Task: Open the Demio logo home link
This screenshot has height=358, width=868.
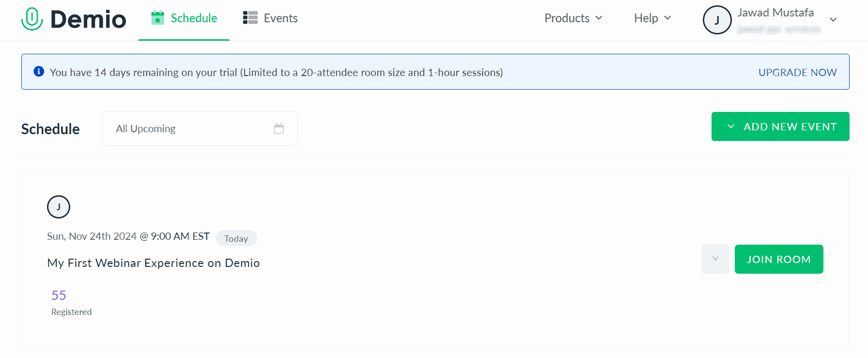Action: coord(74,19)
